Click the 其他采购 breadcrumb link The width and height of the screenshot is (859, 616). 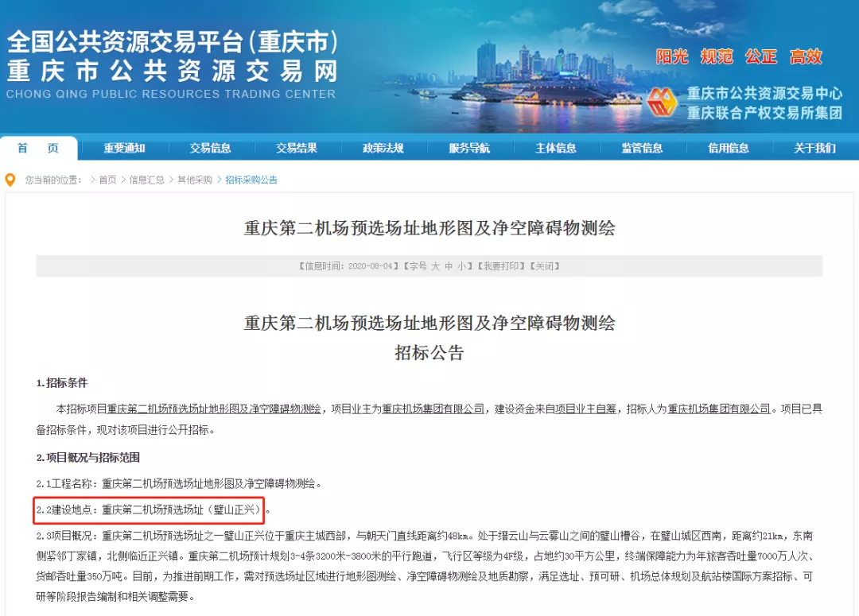point(195,180)
